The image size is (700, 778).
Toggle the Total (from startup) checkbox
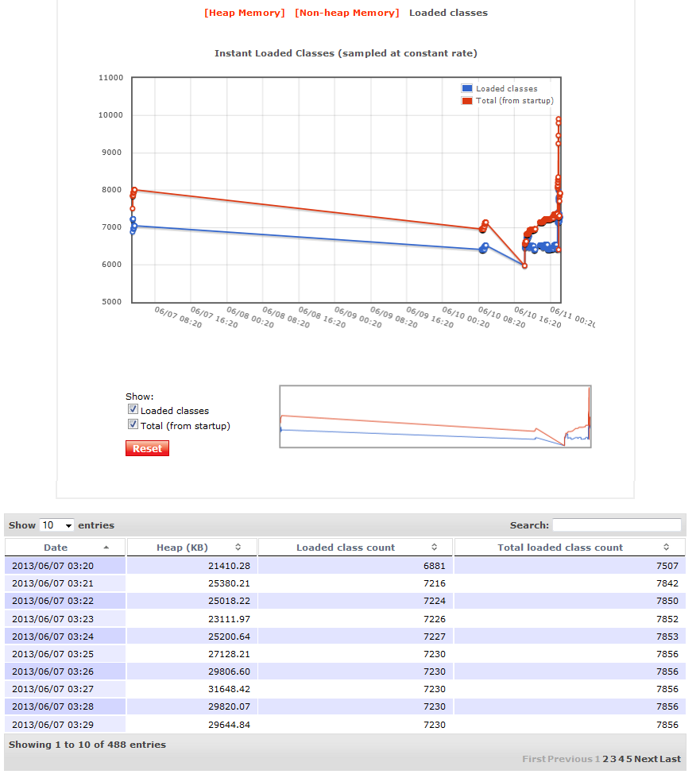pos(133,424)
